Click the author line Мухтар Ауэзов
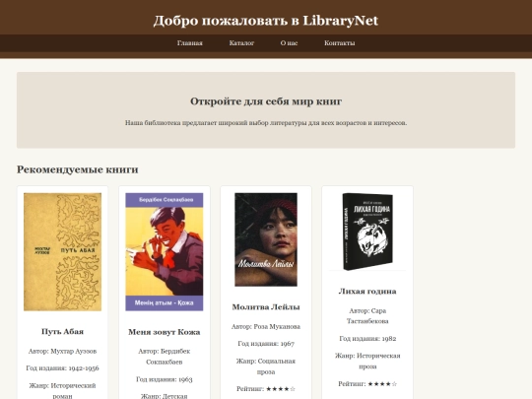This screenshot has width=532, height=399. coord(62,351)
